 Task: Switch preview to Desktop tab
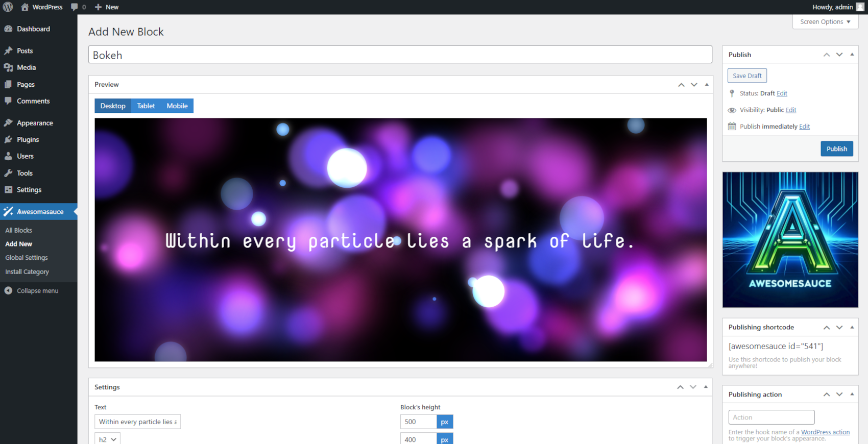pos(113,106)
